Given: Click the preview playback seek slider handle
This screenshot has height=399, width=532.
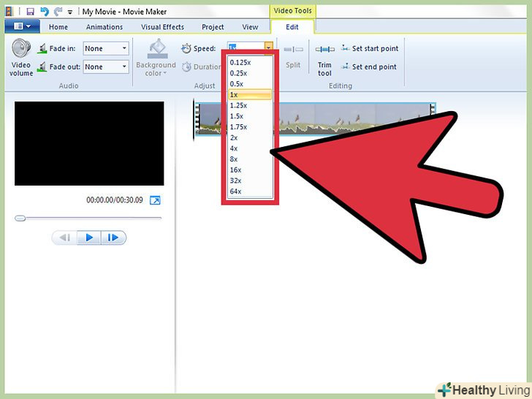Looking at the screenshot, I should [x=20, y=218].
